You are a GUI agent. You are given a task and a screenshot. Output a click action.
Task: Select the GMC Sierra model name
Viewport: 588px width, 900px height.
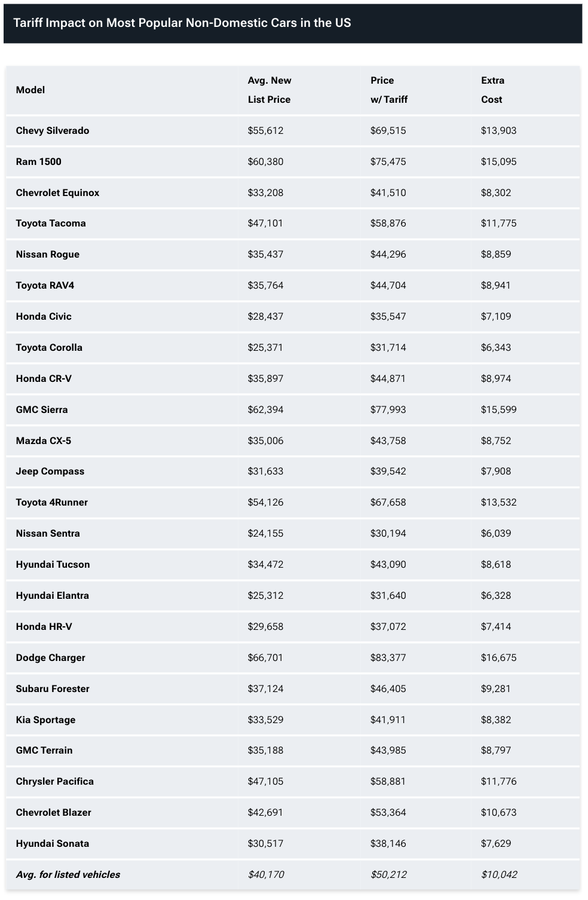[42, 409]
